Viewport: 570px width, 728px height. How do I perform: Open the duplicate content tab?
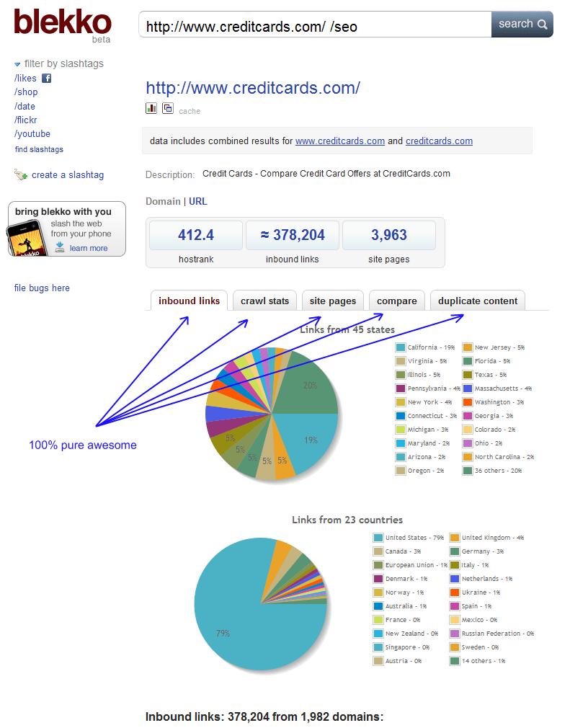click(478, 301)
